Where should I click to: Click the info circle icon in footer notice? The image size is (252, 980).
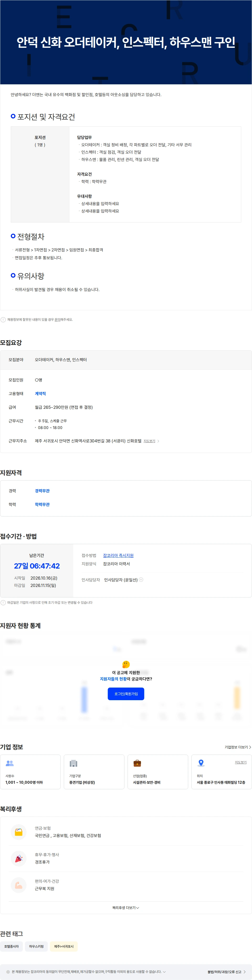coord(8,972)
